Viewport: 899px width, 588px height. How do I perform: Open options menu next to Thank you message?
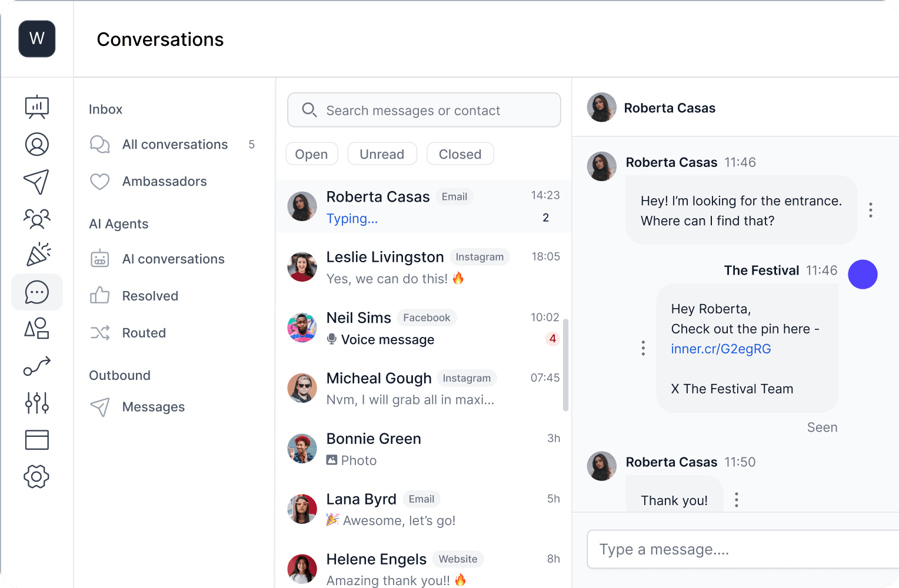click(x=737, y=500)
